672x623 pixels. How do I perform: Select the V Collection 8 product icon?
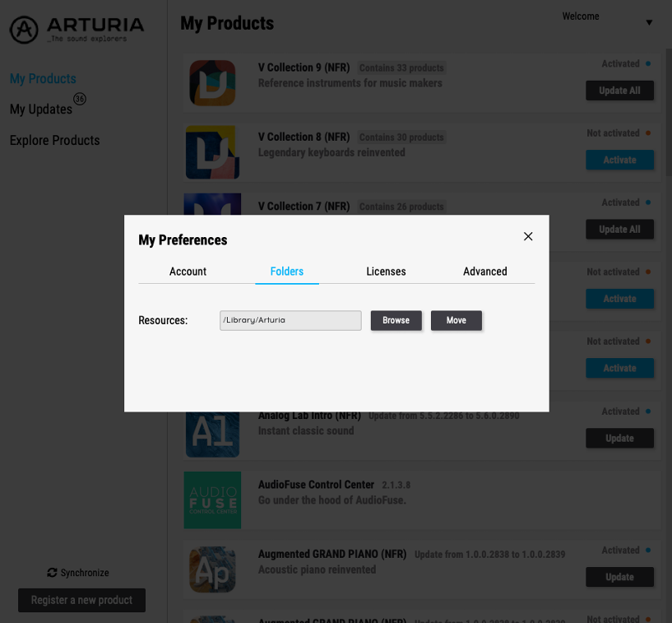click(211, 152)
